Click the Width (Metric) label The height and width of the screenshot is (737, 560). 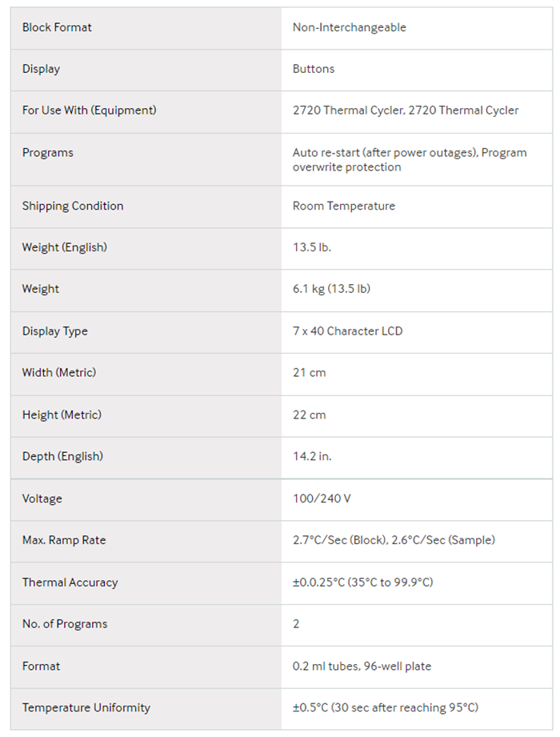coord(59,373)
